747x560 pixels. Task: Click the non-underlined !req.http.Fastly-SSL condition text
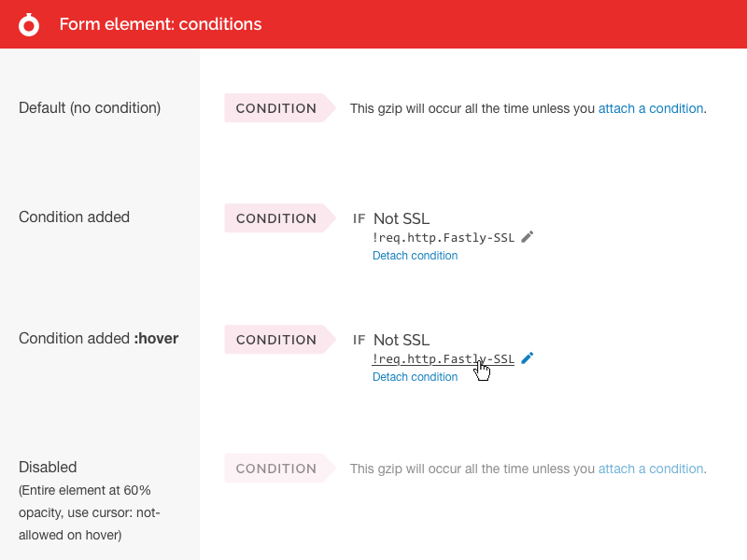tap(443, 238)
